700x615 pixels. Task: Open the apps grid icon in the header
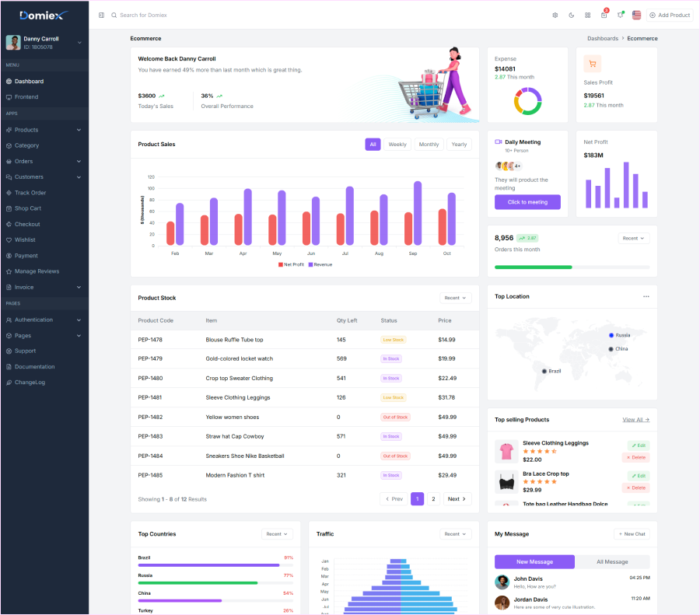pyautogui.click(x=586, y=15)
